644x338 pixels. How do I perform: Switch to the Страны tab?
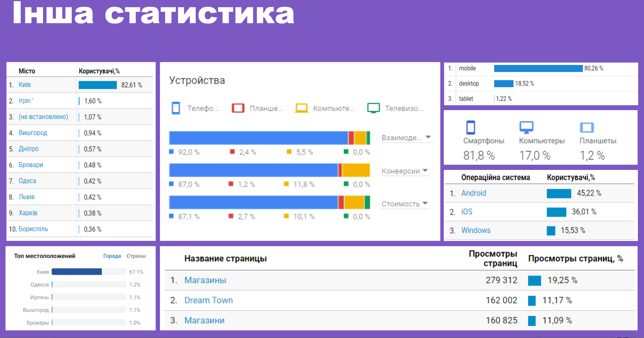pos(136,256)
